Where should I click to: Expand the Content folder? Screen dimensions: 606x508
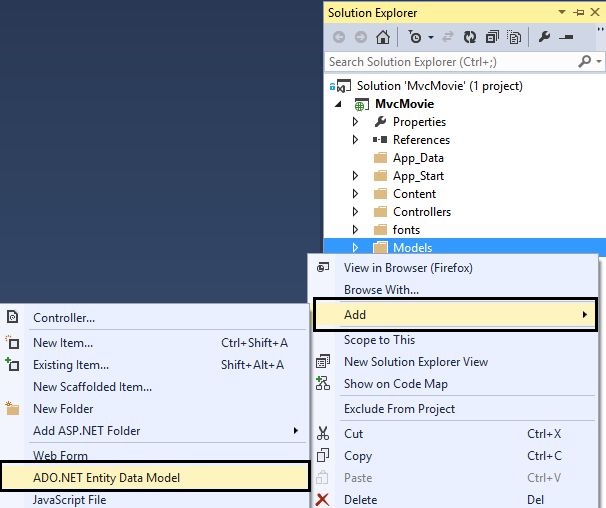tap(355, 194)
